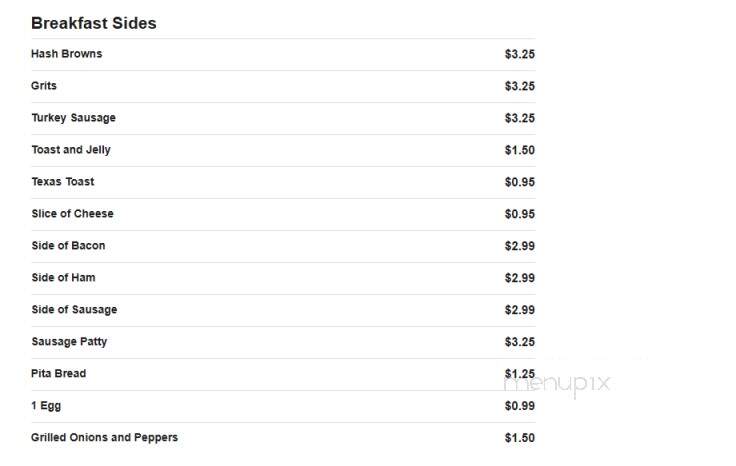
Task: Choose the Turkey Sausage item
Action: [73, 118]
